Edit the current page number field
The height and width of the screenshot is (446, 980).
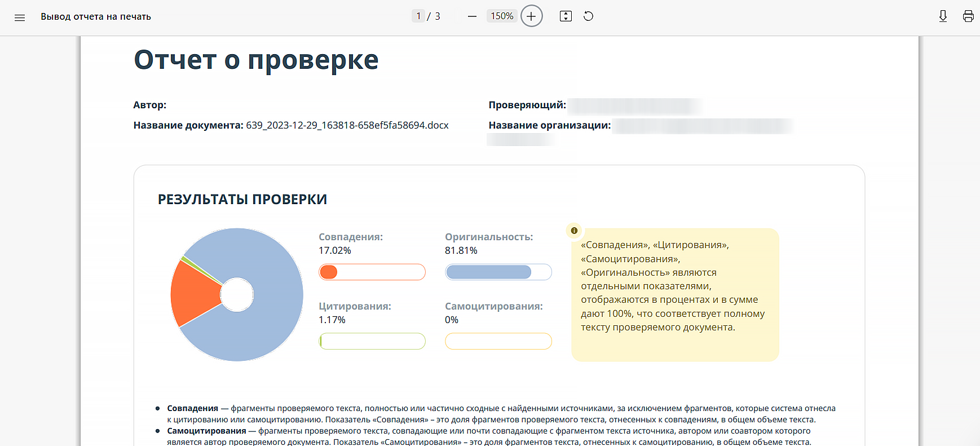pyautogui.click(x=418, y=16)
